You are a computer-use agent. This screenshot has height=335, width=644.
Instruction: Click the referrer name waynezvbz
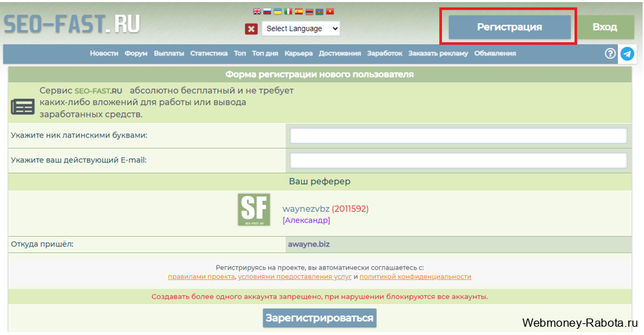306,209
